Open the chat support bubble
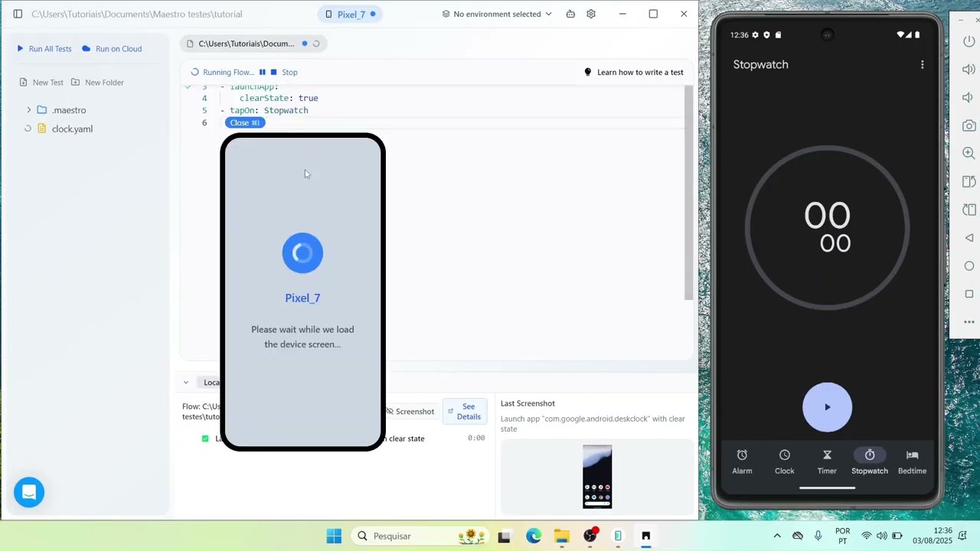This screenshot has width=980, height=551. point(29,492)
